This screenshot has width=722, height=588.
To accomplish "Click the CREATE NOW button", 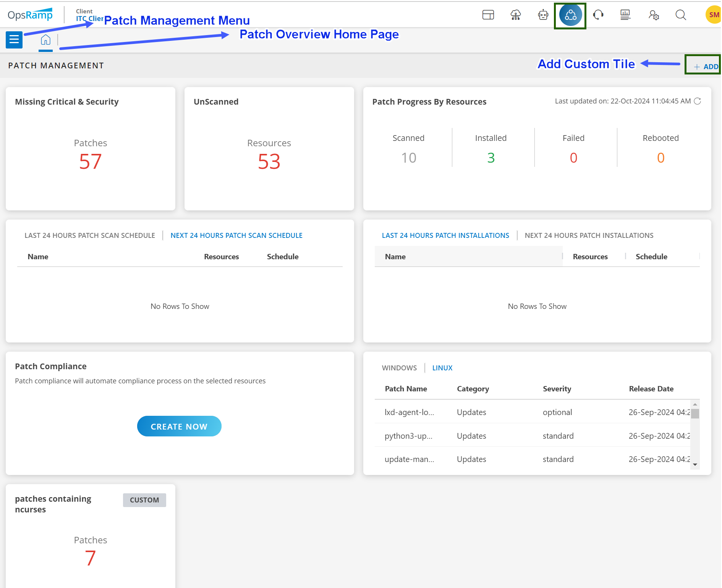I will click(x=179, y=426).
